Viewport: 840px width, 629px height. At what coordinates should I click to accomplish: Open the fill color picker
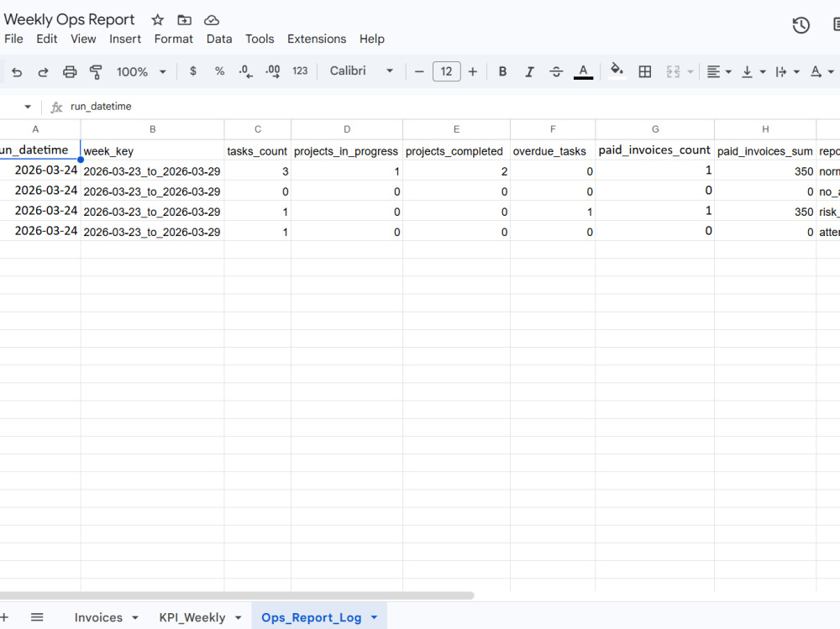[x=617, y=71]
